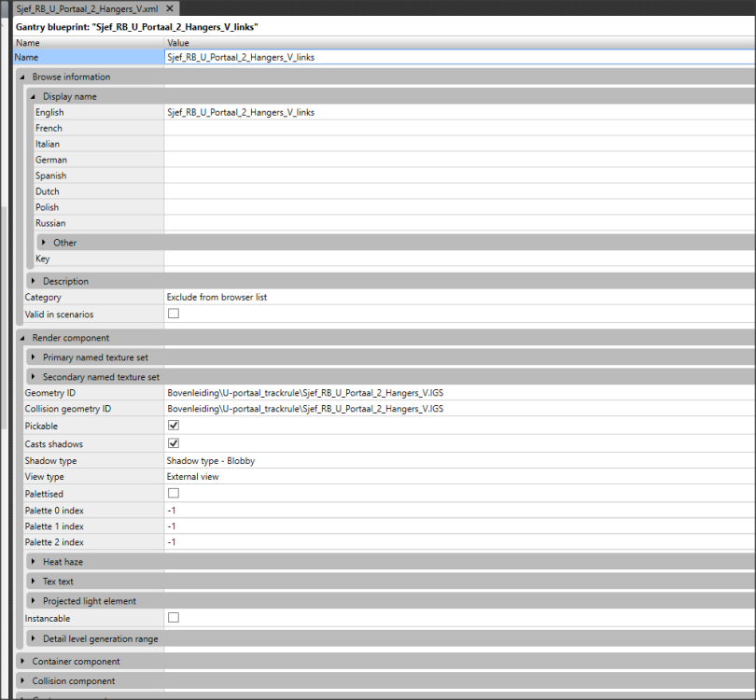Close the Sjef_RB_U_Portaal_2_Hangers_V.xml tab
Screen dimensions: 756x700
169,7
